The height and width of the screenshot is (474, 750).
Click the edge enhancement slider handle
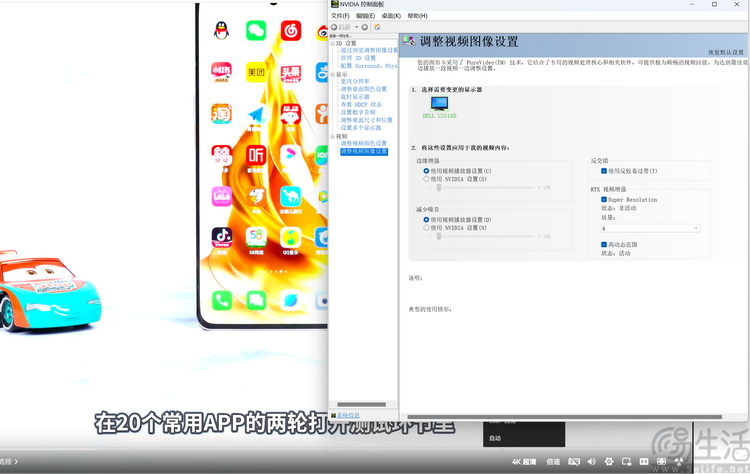pyautogui.click(x=439, y=188)
